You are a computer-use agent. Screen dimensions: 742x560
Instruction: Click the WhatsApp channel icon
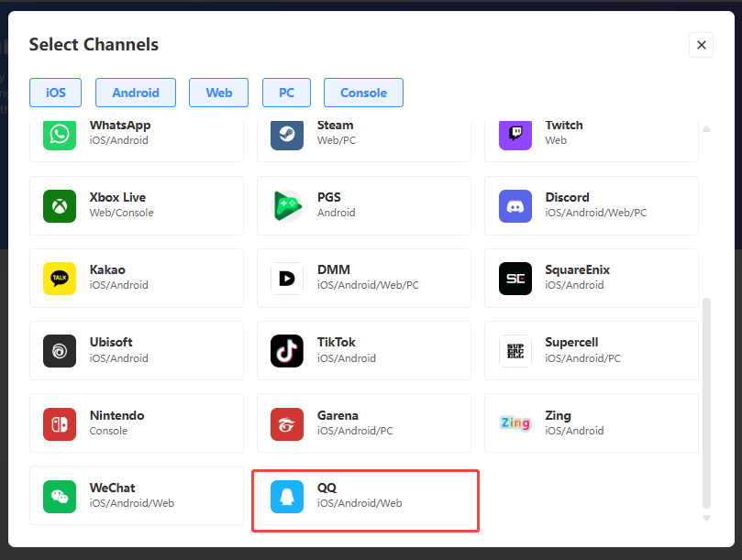[x=60, y=134]
